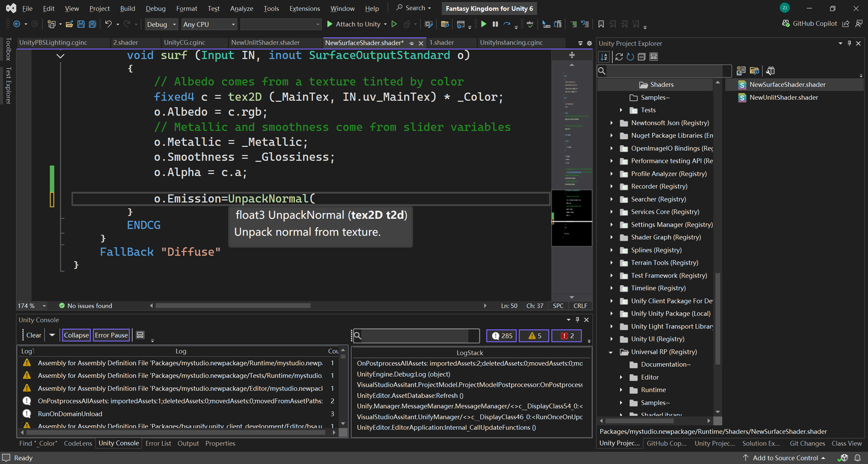The image size is (868, 464).
Task: Click the editor's horizontal scrollbar thumb
Action: point(233,306)
